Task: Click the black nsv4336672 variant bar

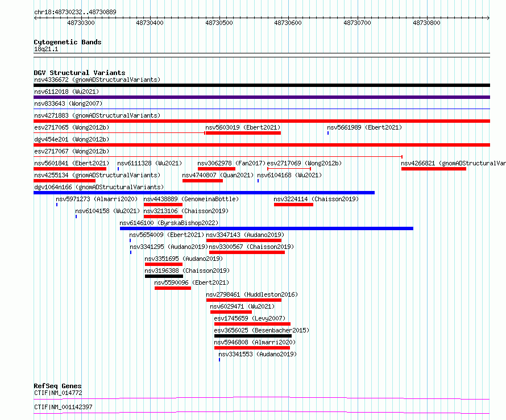Action: (x=262, y=85)
